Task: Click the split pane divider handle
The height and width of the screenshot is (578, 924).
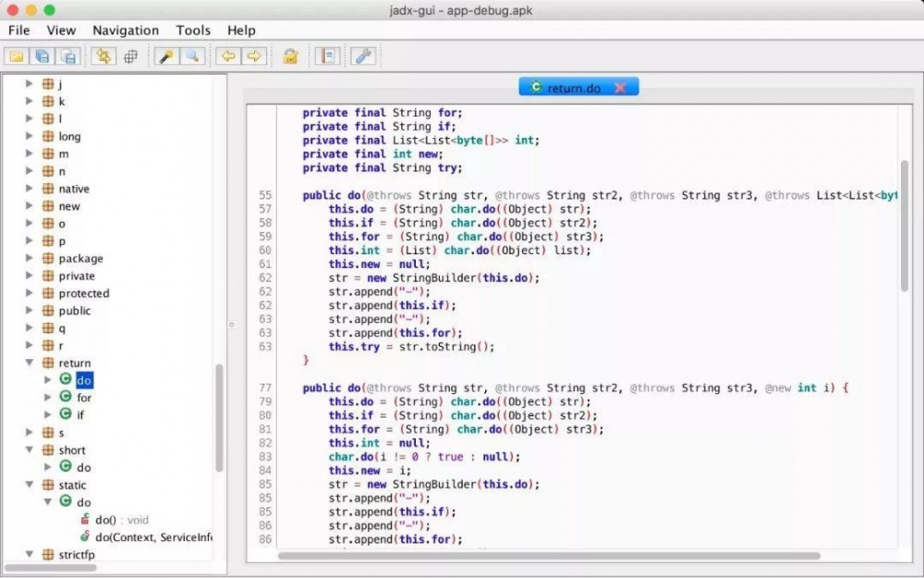Action: [232, 325]
